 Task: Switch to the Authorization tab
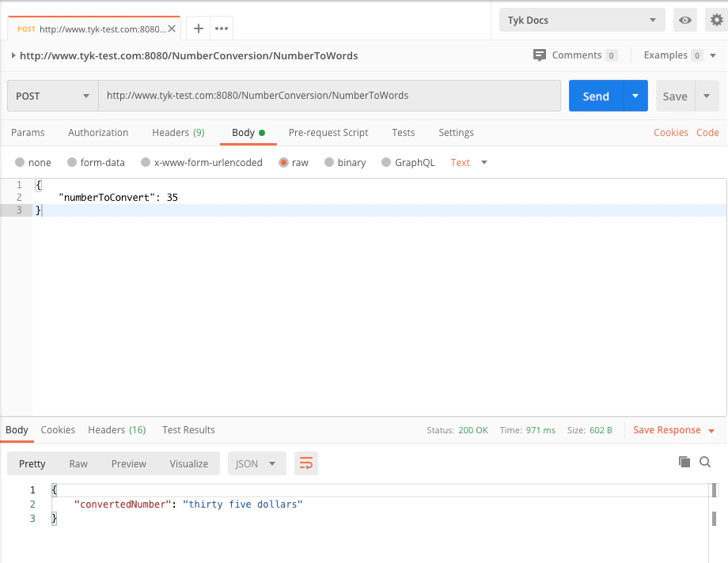(98, 132)
